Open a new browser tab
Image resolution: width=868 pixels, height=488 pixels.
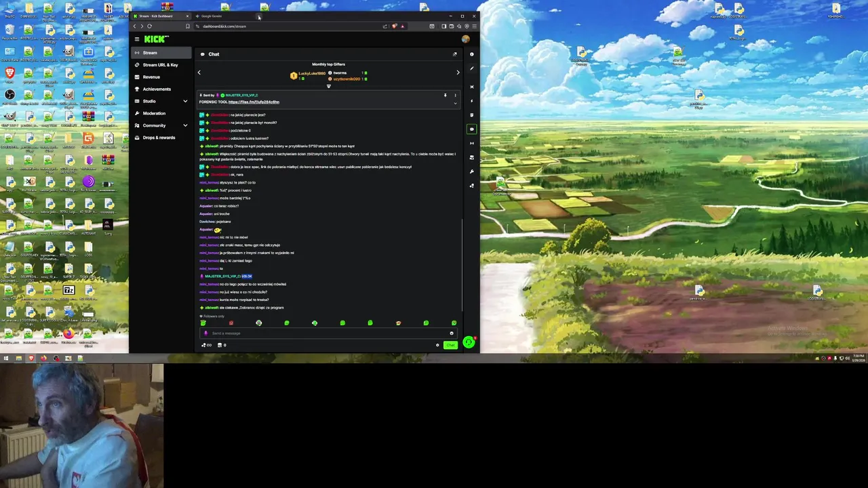[x=258, y=16]
